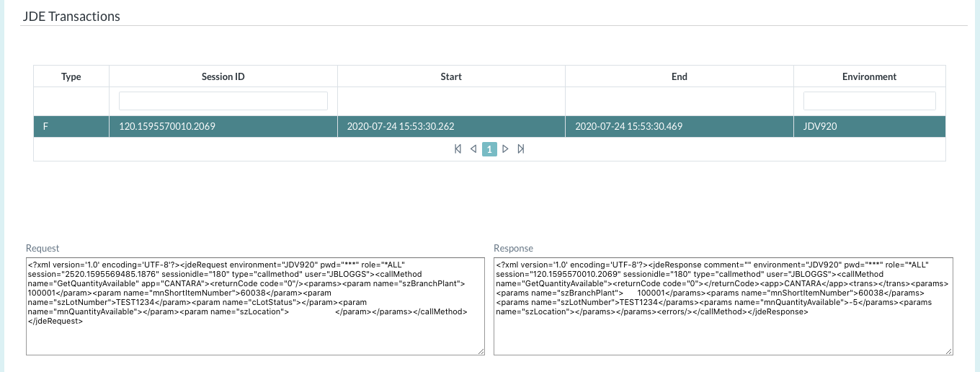Sort table by End column
This screenshot has width=980, height=372.
click(679, 76)
